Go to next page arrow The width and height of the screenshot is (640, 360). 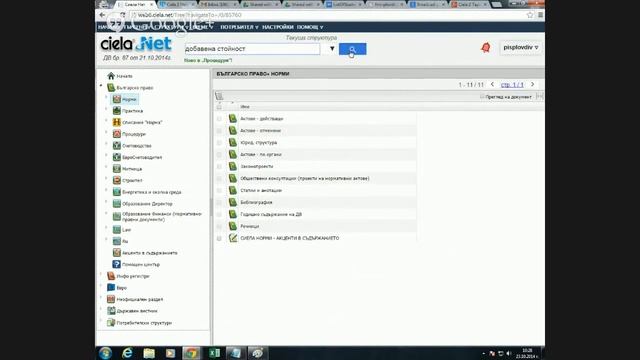532,84
